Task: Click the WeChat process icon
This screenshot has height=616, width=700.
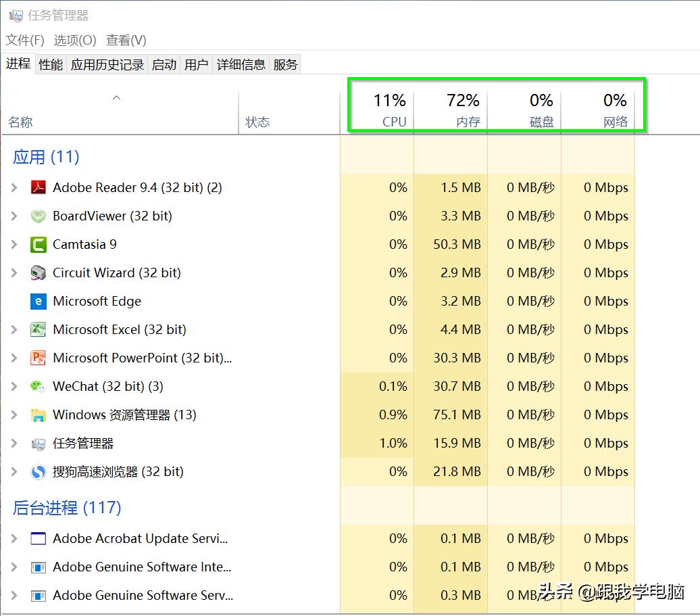Action: [40, 386]
